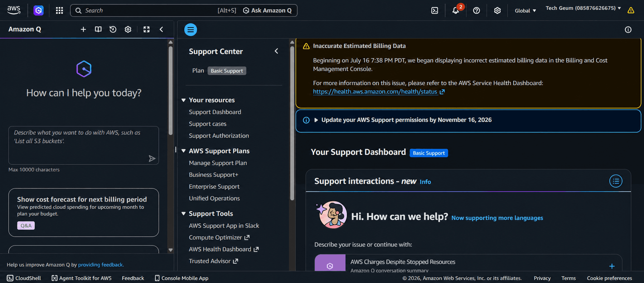Click the account warning triangle icon
The image size is (644, 283).
(631, 10)
